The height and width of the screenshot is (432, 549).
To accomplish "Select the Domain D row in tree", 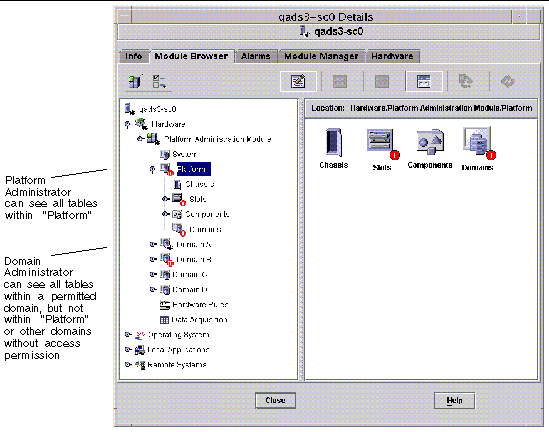I will pyautogui.click(x=184, y=290).
